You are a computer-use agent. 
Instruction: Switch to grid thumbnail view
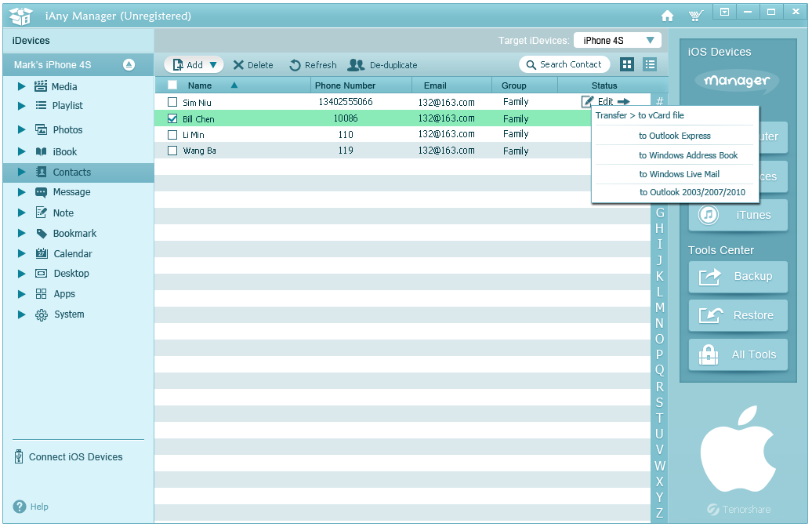point(627,64)
